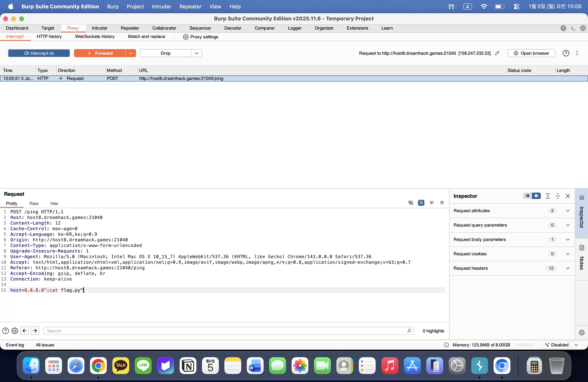
Task: Switch to the HTTP history tab
Action: tap(49, 37)
